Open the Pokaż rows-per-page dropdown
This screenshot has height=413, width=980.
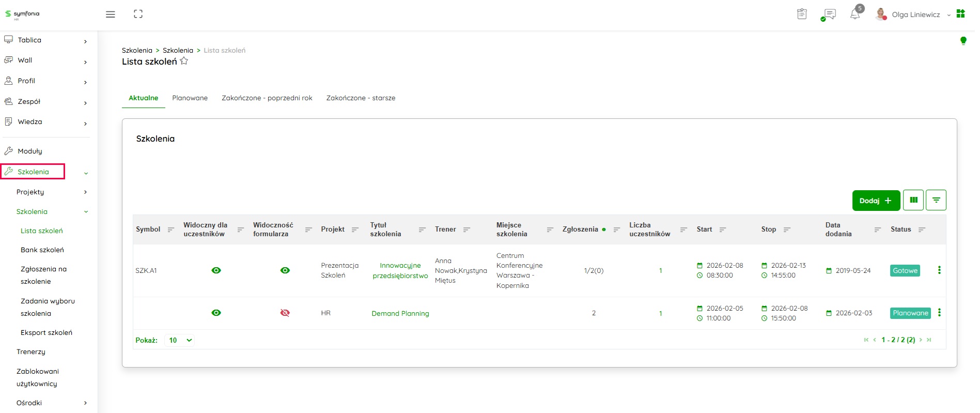click(180, 340)
